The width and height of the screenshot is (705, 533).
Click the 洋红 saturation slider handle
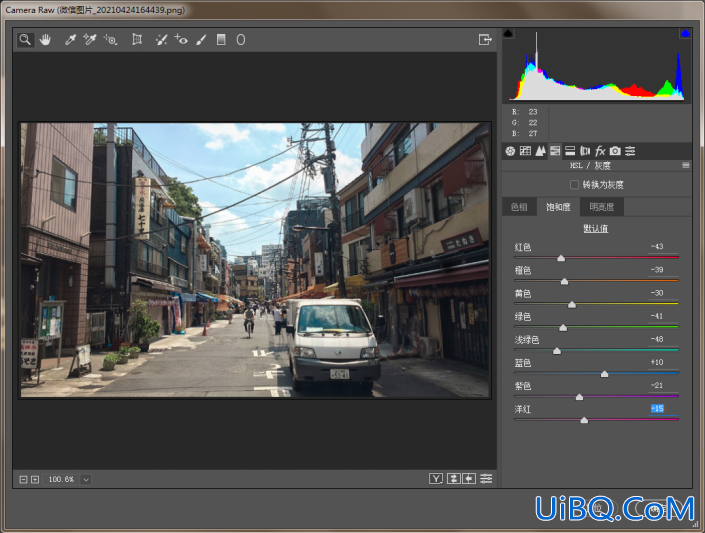click(584, 421)
